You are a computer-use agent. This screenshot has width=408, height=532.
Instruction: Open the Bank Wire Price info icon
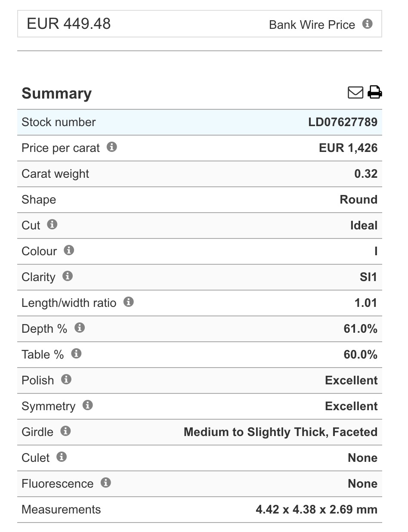[x=367, y=24]
